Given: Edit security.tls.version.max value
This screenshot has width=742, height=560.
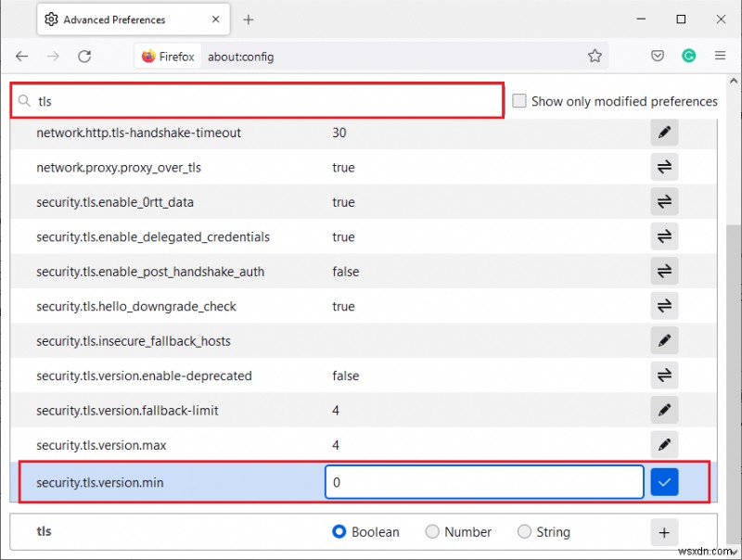Looking at the screenshot, I should tap(664, 444).
